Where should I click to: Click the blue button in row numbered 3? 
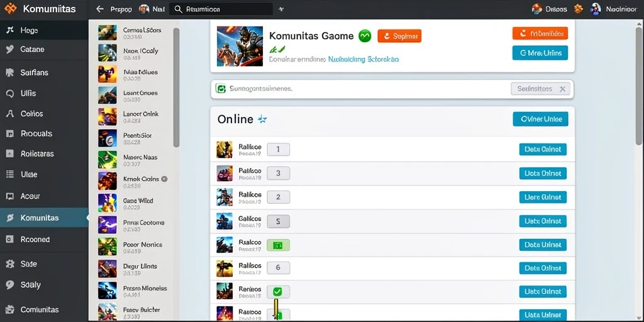click(543, 174)
